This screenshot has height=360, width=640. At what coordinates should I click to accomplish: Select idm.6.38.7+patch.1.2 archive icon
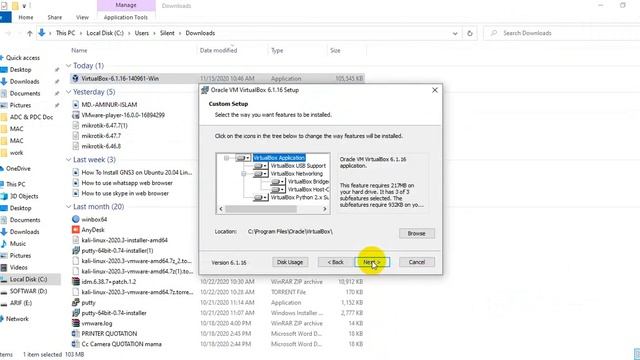[76, 282]
